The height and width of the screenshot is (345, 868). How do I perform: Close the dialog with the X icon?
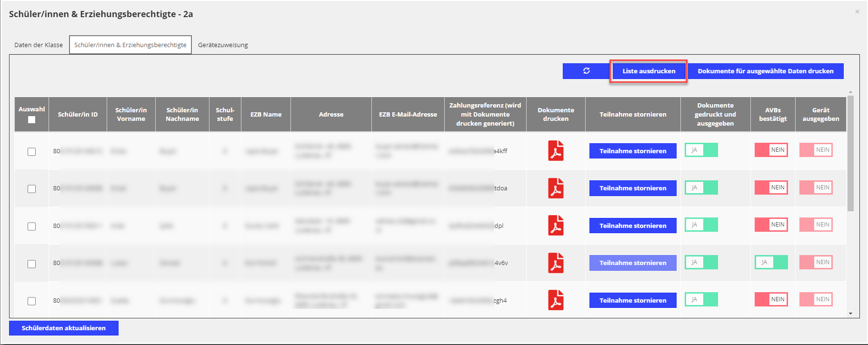click(857, 12)
